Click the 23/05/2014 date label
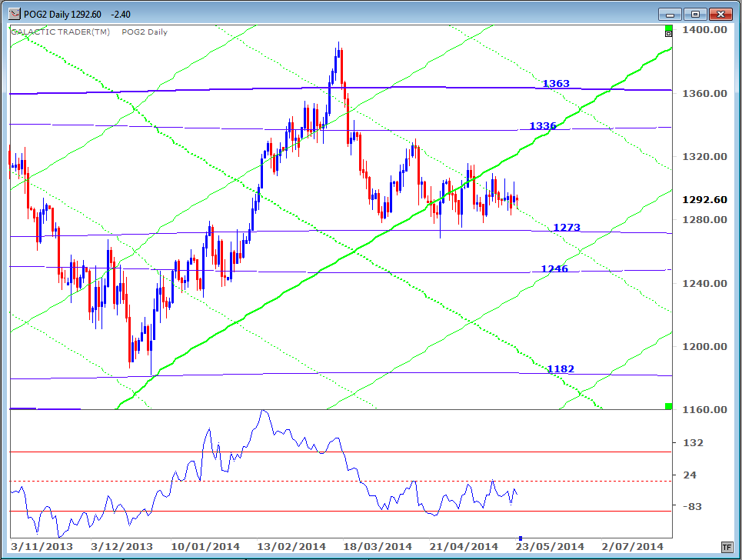742x560 pixels. coord(550,547)
